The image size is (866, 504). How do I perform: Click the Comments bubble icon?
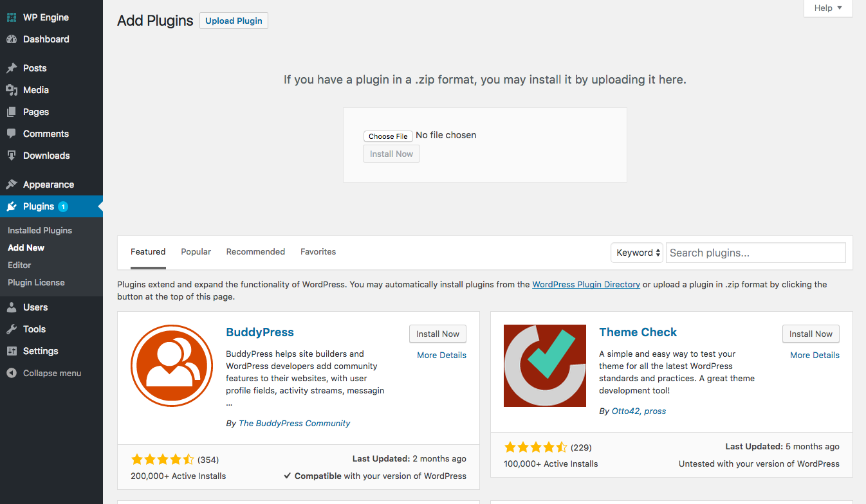12,134
